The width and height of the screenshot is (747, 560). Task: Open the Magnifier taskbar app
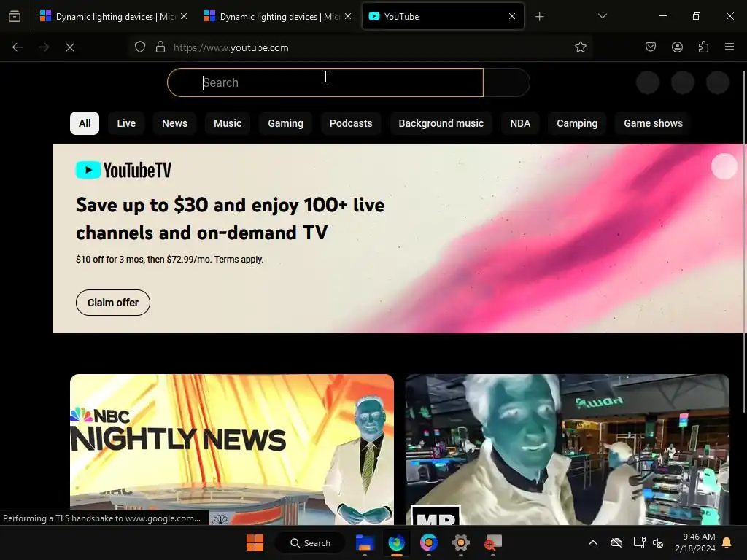pyautogui.click(x=492, y=542)
